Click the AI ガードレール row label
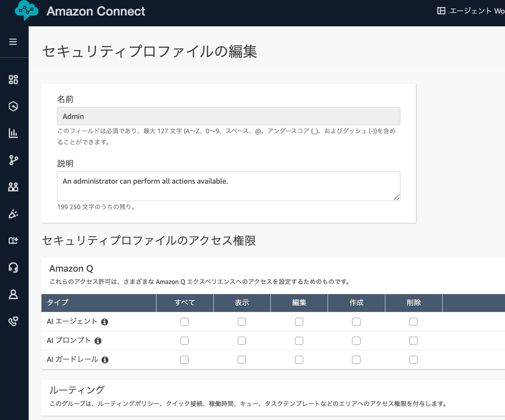This screenshot has width=505, height=420. tap(72, 359)
